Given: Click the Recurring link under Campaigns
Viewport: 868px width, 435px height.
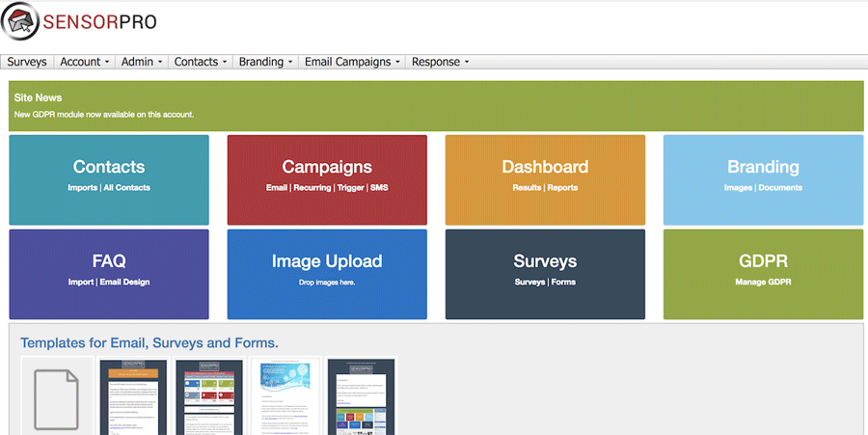Looking at the screenshot, I should pyautogui.click(x=311, y=188).
